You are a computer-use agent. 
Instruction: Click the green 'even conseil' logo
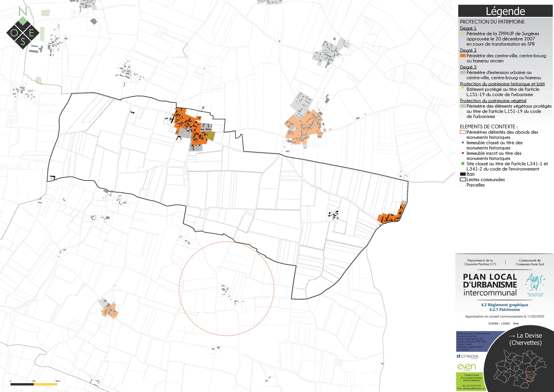click(x=467, y=367)
